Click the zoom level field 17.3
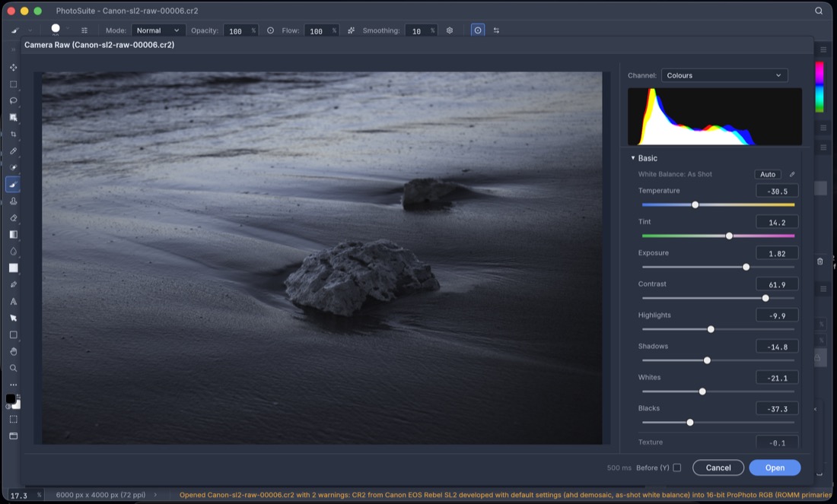837x504 pixels. click(x=25, y=496)
